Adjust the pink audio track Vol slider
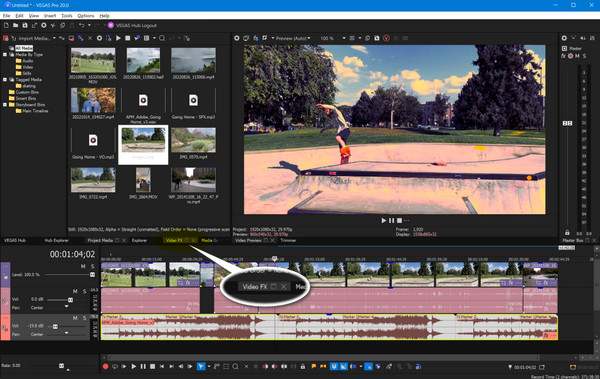600x379 pixels. point(70,300)
